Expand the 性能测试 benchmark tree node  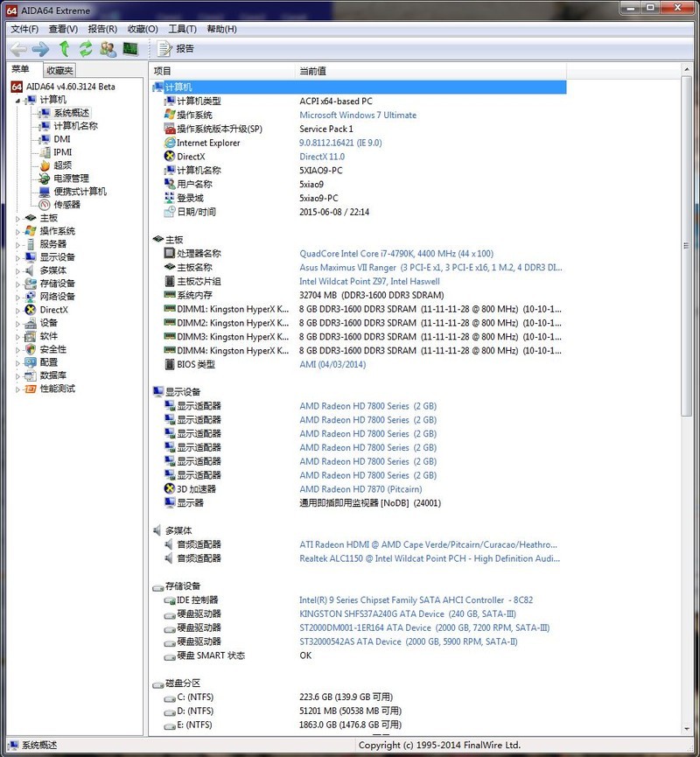[17, 389]
